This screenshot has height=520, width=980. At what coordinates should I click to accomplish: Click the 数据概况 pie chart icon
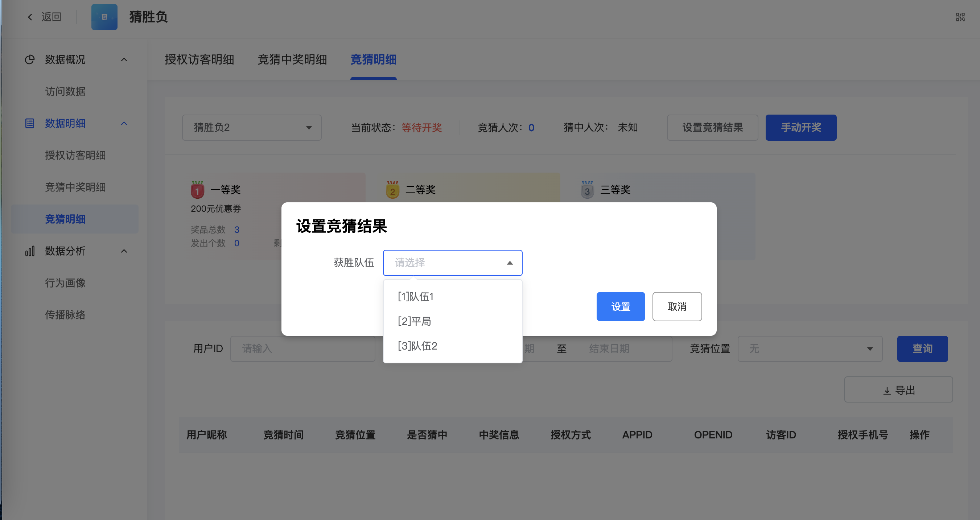pyautogui.click(x=30, y=60)
